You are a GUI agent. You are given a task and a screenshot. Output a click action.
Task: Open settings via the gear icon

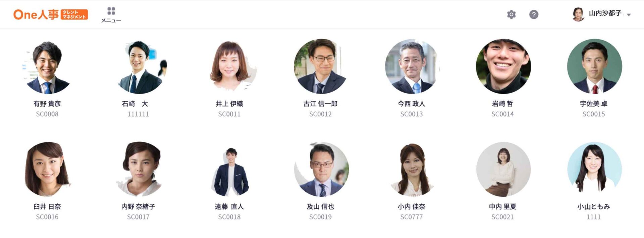(x=511, y=14)
